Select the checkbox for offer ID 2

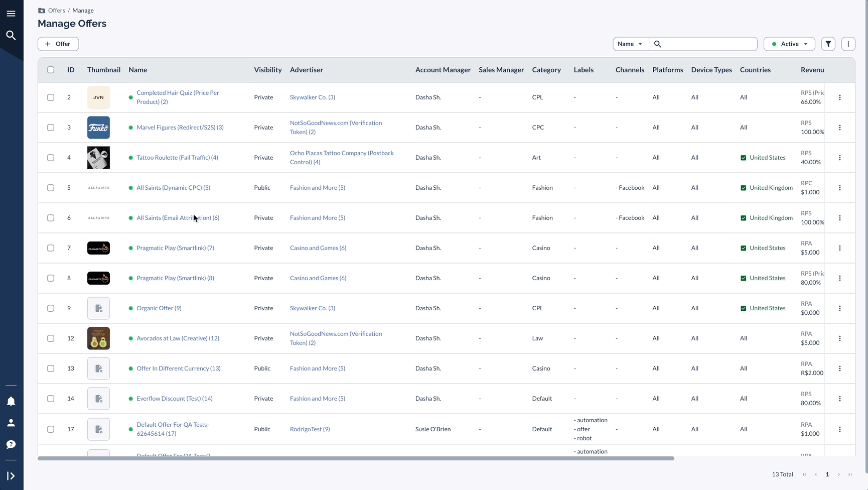point(51,97)
